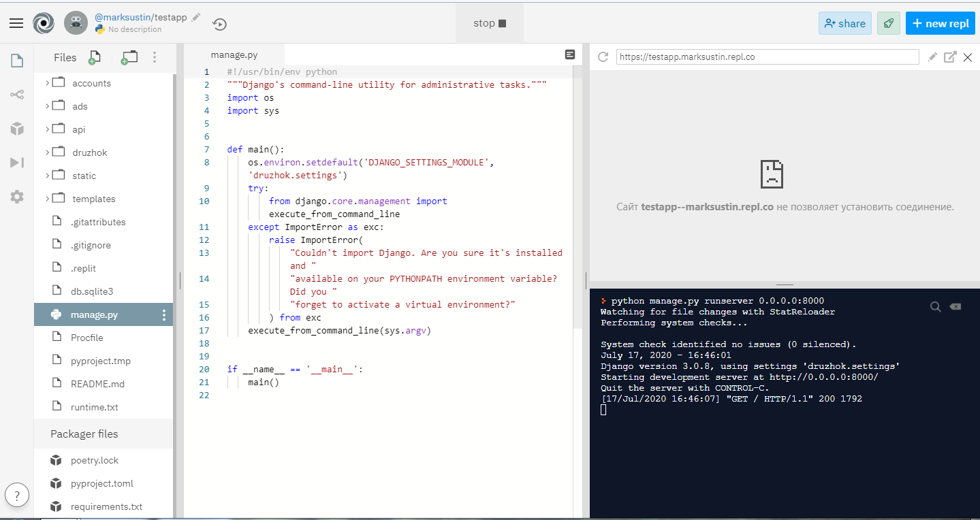
Task: Open the Files panel three-dot menu
Action: click(x=155, y=58)
